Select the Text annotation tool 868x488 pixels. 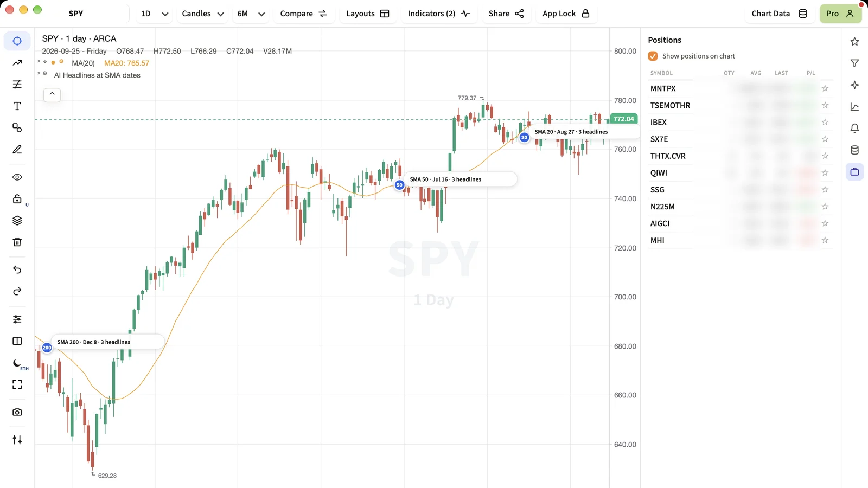coord(17,106)
